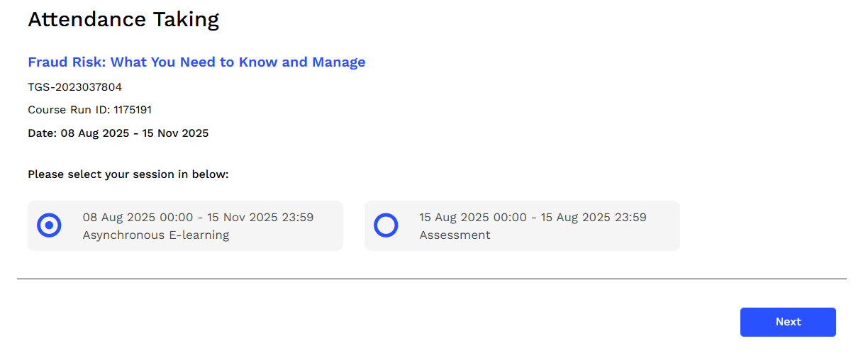Viewport: 868px width, 353px height.
Task: Click the Course Run ID 1175191 text
Action: [89, 110]
